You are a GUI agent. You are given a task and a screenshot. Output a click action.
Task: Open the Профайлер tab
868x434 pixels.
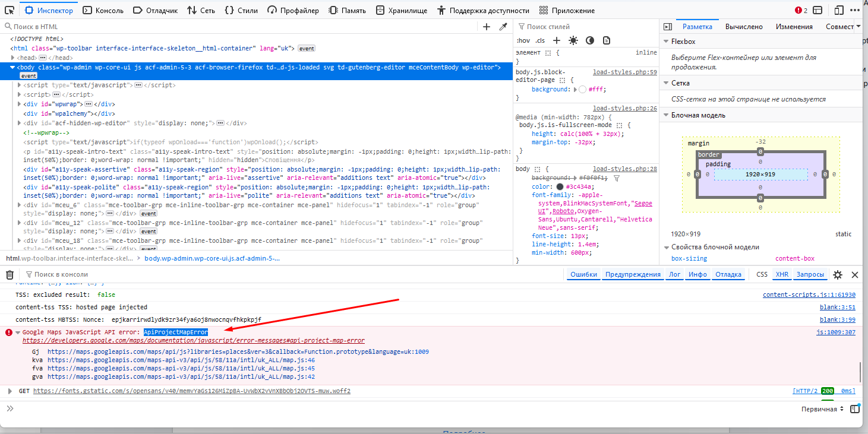click(x=293, y=10)
